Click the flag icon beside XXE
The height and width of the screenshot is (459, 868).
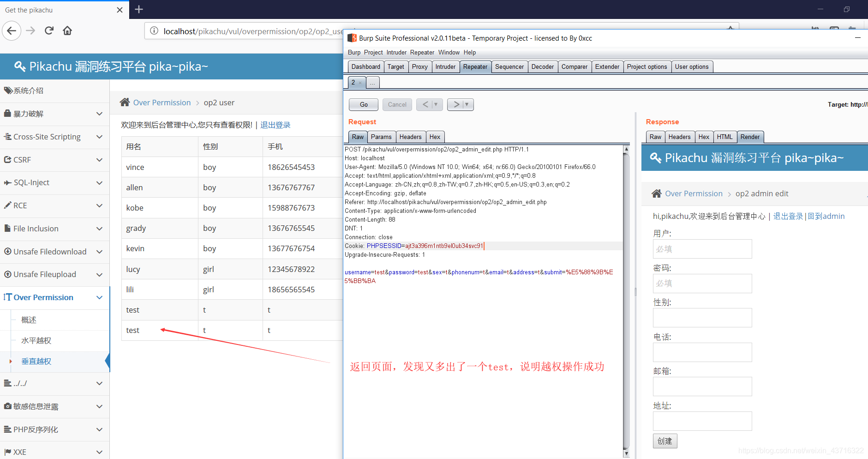(8, 452)
